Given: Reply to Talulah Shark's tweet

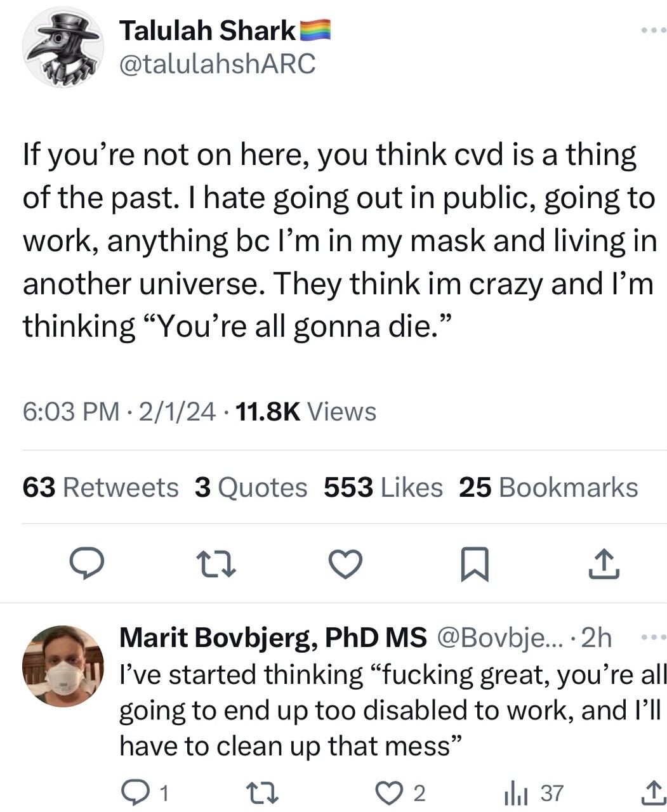Looking at the screenshot, I should point(86,564).
